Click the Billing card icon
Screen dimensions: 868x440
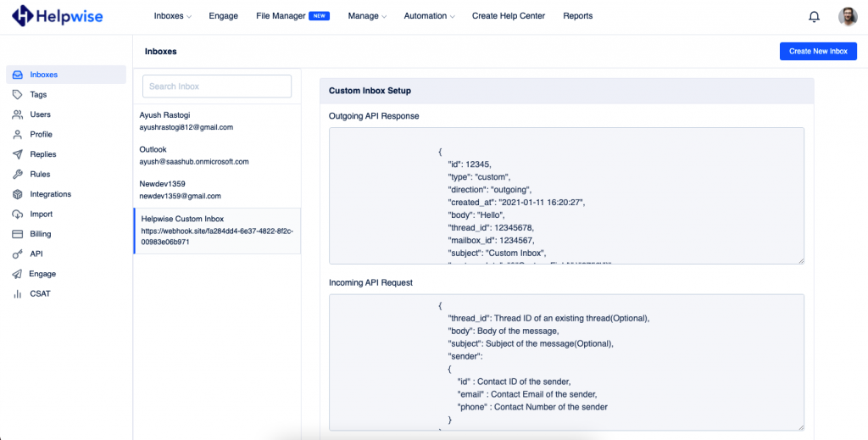[x=18, y=234]
